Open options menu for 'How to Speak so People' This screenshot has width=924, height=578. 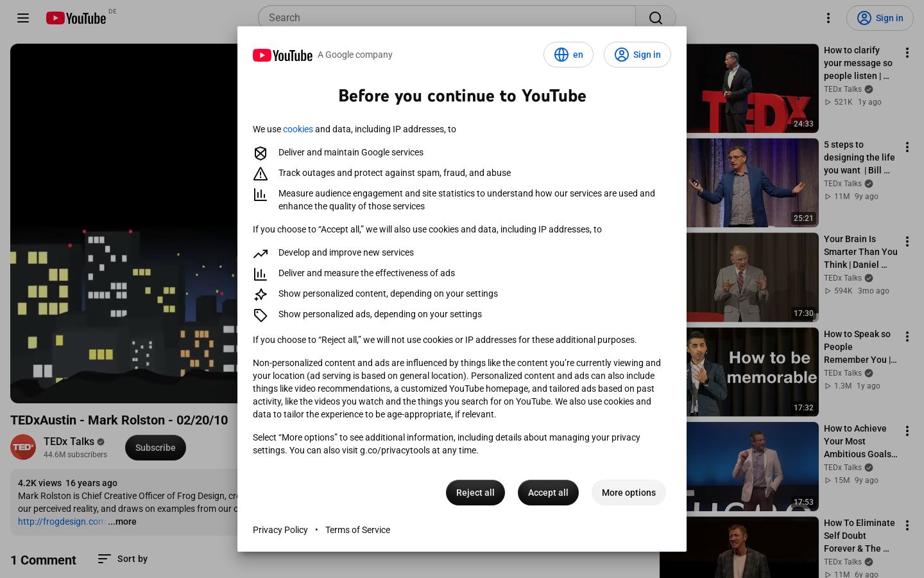(x=907, y=337)
